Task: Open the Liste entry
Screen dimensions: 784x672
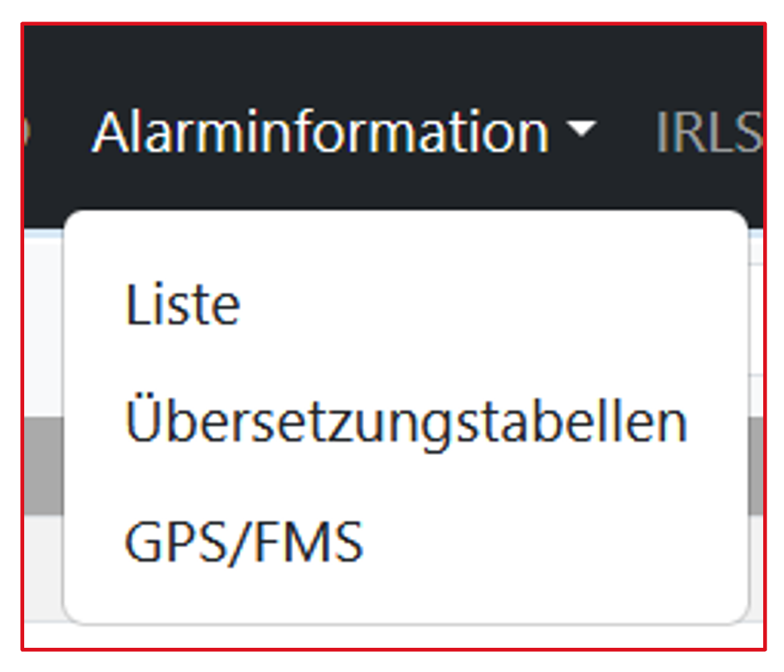Action: (183, 305)
